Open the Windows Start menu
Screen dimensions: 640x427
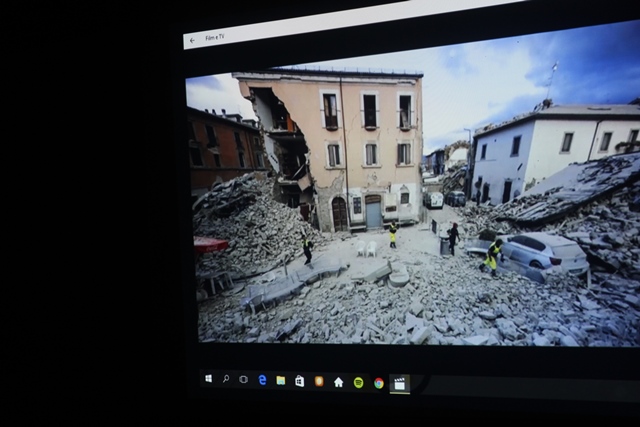coord(209,379)
